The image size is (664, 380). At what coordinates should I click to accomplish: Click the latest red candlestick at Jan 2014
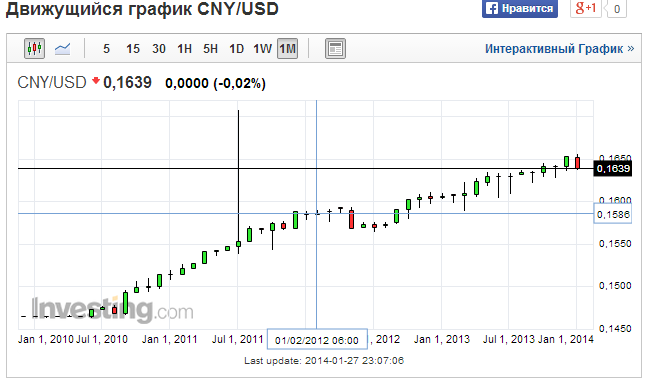pos(577,163)
